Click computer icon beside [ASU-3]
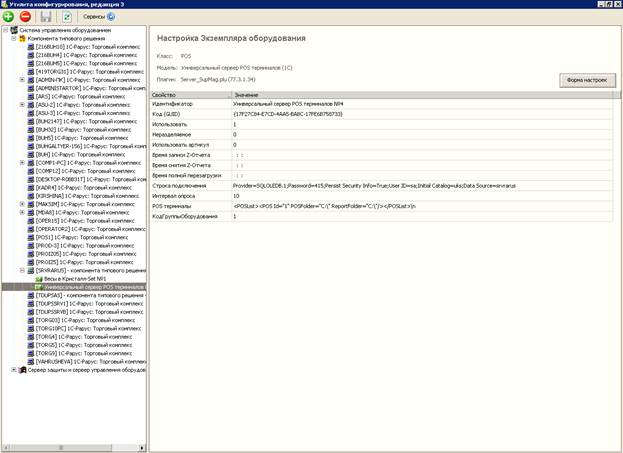This screenshot has height=453, width=623. coord(31,113)
